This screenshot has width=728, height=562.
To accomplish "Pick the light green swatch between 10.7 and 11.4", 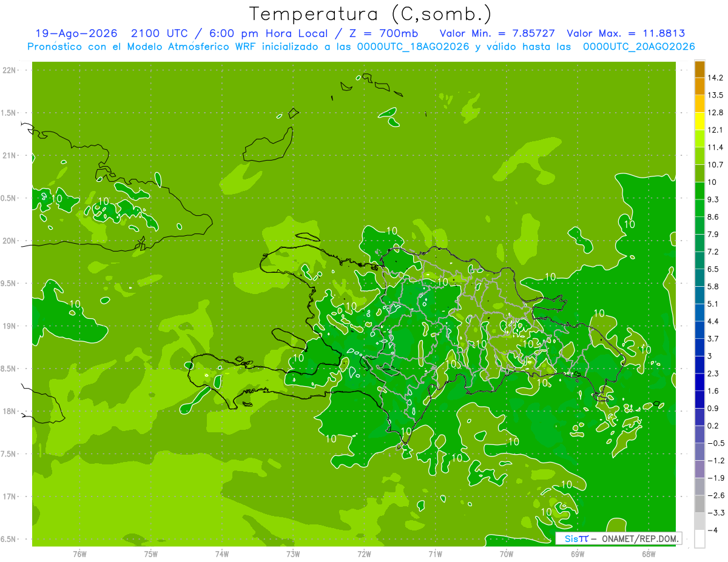I will (x=699, y=156).
